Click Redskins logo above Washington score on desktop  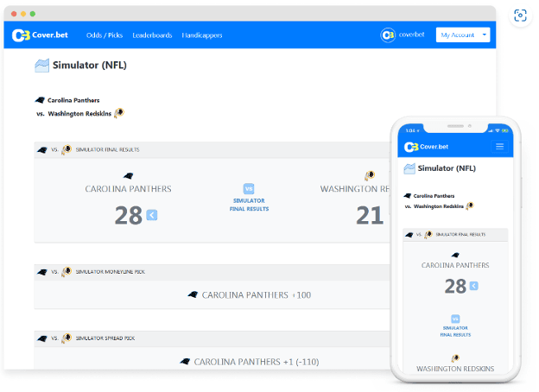(x=370, y=175)
